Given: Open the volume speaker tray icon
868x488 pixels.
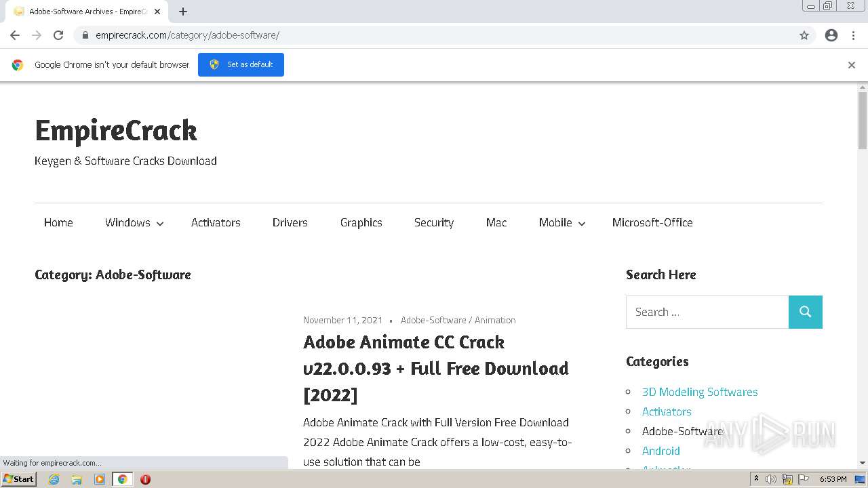Looking at the screenshot, I should 771,479.
